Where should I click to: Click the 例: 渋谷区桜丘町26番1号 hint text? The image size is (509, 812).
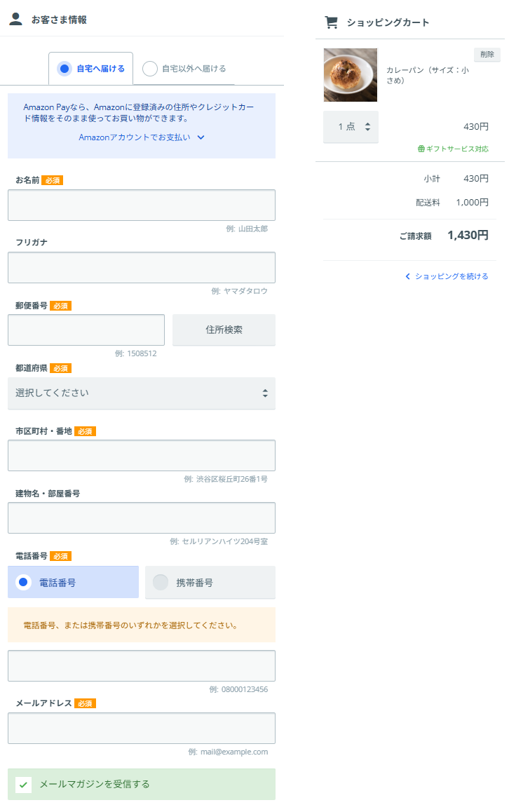tap(226, 480)
